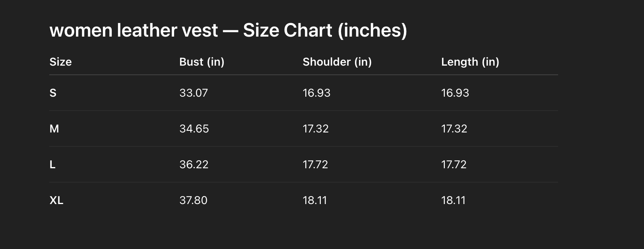Click the bust value 33.07
This screenshot has width=644, height=249.
(194, 93)
